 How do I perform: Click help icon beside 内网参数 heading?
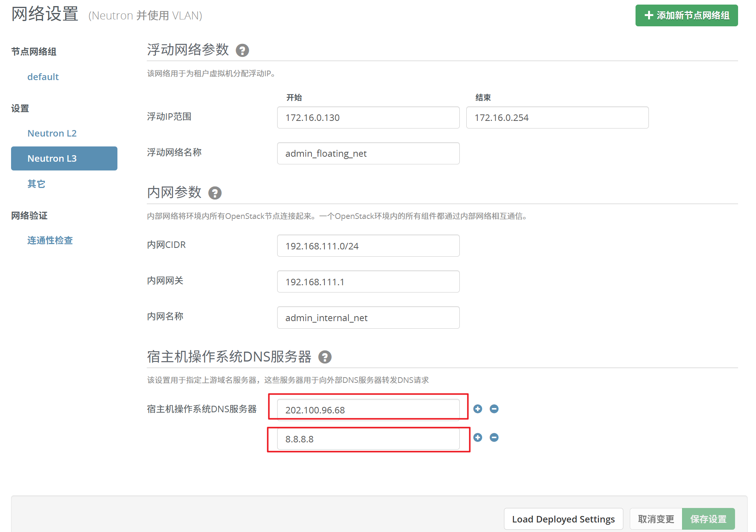point(215,193)
